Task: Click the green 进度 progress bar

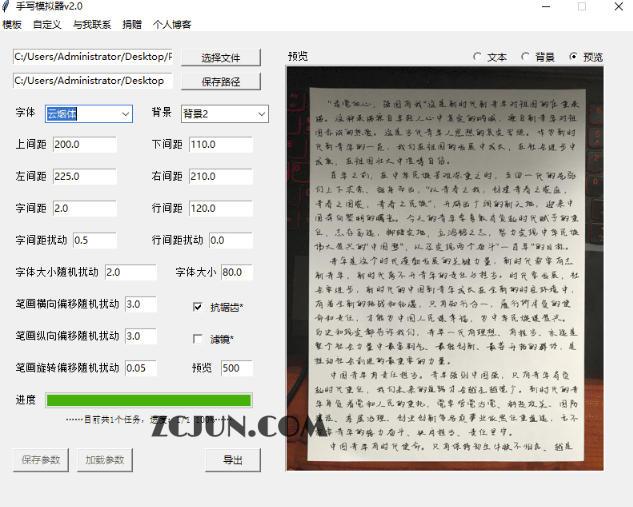Action: (149, 400)
